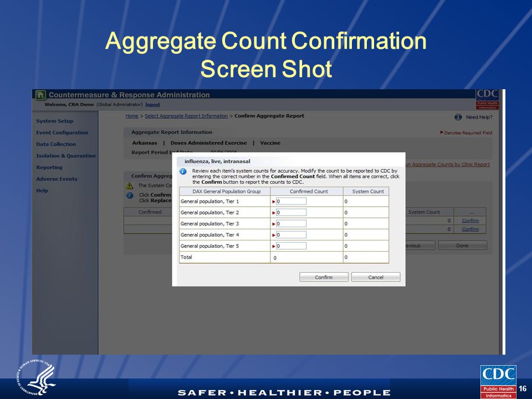Click the second Confirm link in the table
The width and height of the screenshot is (532, 399).
coord(470,229)
